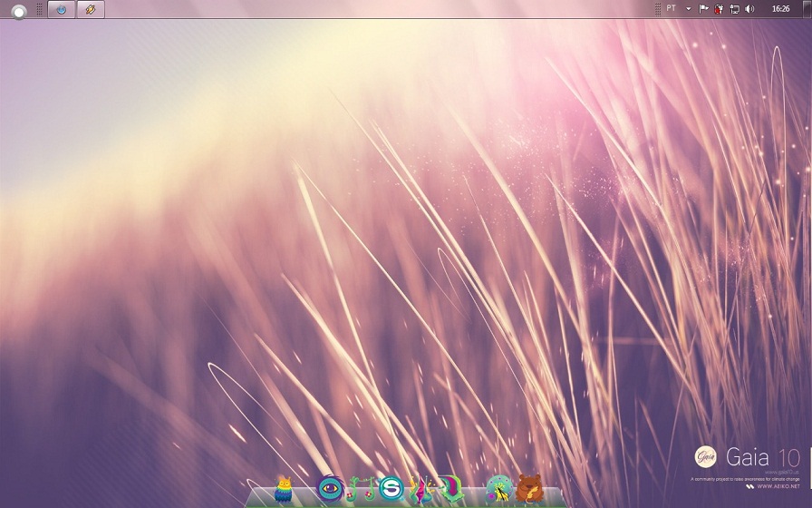Switch to the orange pinned taskbar app

coord(90,9)
